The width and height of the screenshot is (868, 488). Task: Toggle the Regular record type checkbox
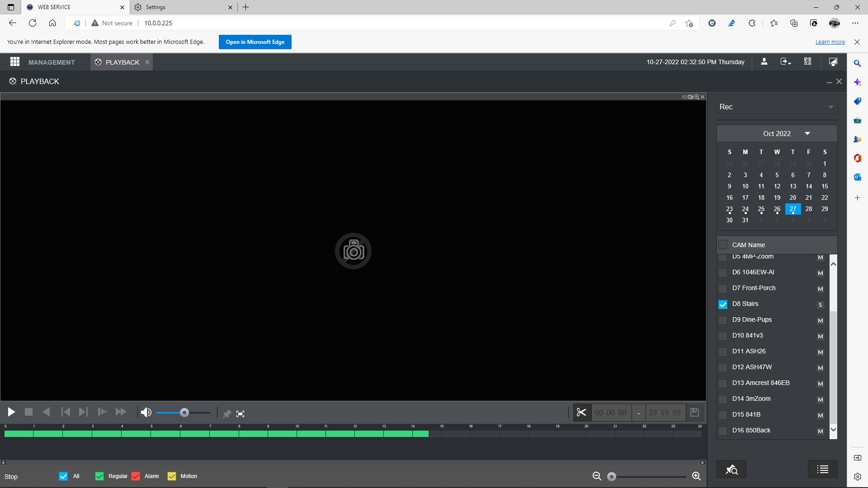[x=99, y=476]
